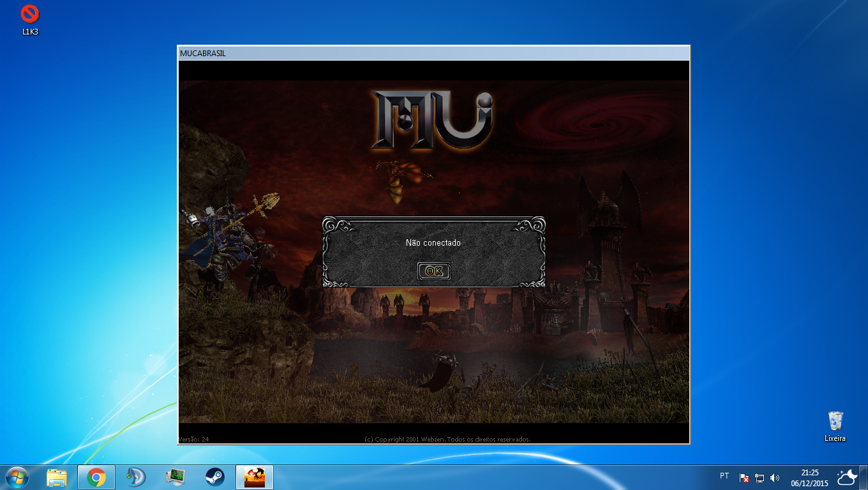
Task: Click the MU logo in game
Action: (433, 119)
